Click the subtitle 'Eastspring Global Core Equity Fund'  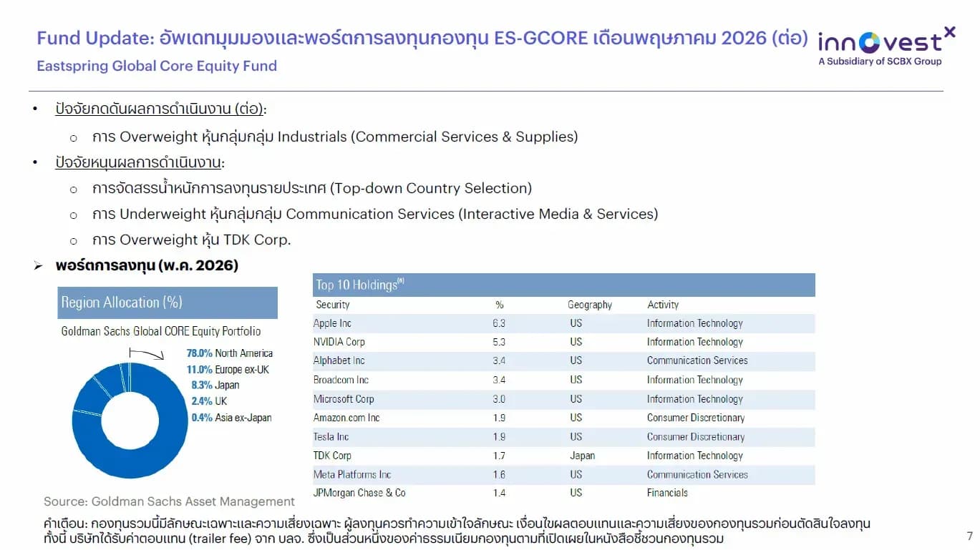click(x=157, y=66)
